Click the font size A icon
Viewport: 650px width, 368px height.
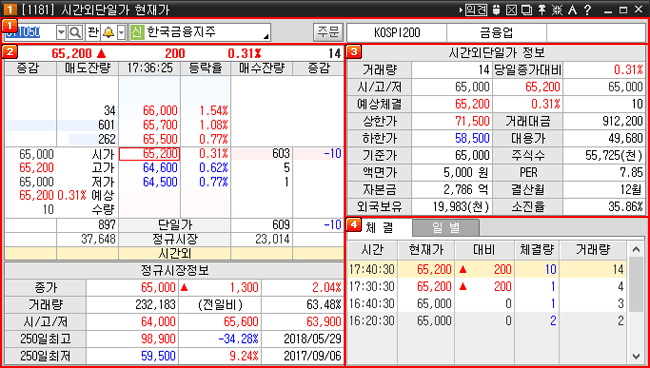(573, 10)
